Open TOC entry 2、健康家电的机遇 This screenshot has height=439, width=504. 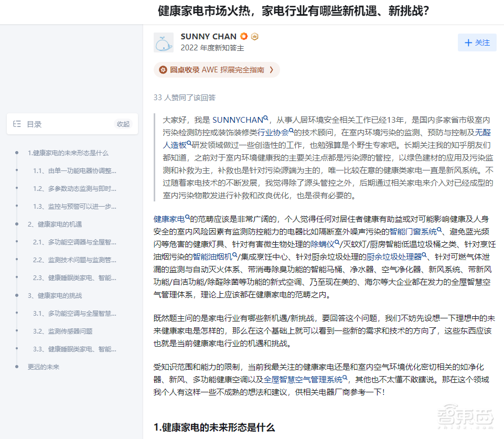(56, 224)
